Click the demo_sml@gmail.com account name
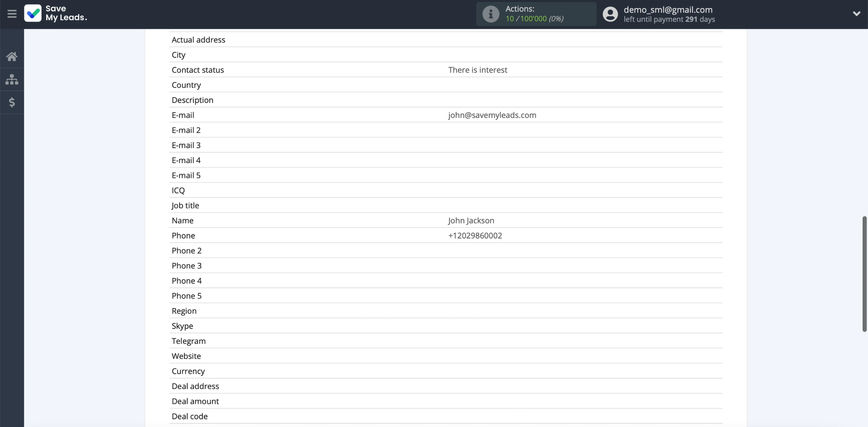This screenshot has width=868, height=427. click(668, 9)
